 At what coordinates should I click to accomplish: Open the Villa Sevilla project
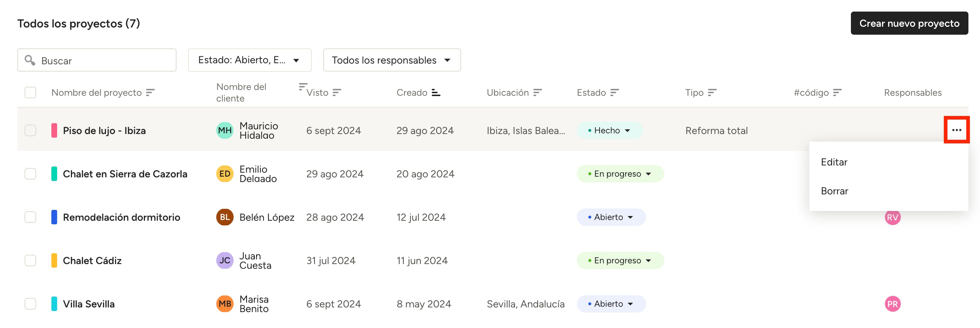tap(89, 304)
